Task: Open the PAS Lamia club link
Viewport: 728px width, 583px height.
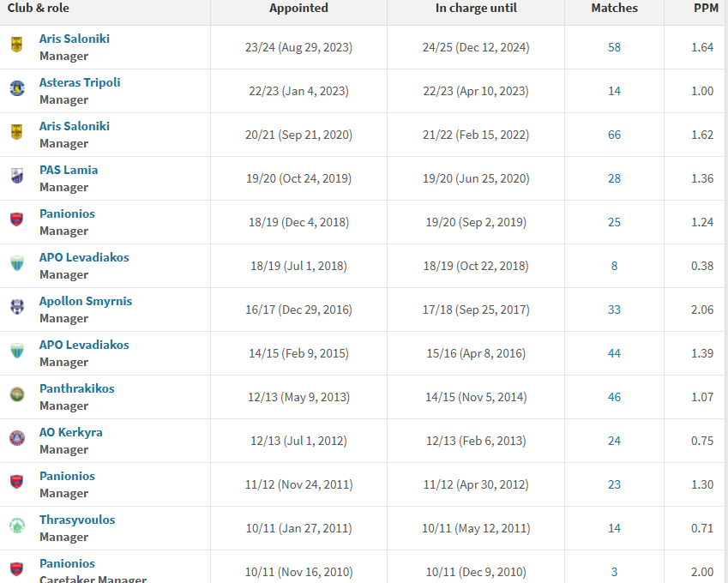Action: point(69,170)
